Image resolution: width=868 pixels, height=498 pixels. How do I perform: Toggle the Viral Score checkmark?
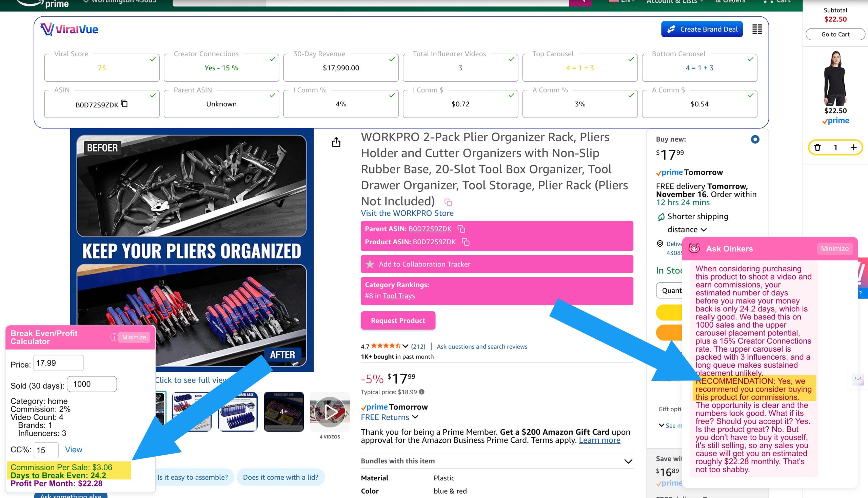(x=153, y=59)
